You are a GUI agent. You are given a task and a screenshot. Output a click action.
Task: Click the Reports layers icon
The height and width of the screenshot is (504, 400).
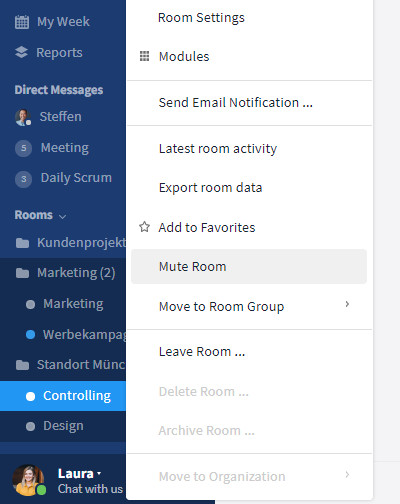click(21, 52)
